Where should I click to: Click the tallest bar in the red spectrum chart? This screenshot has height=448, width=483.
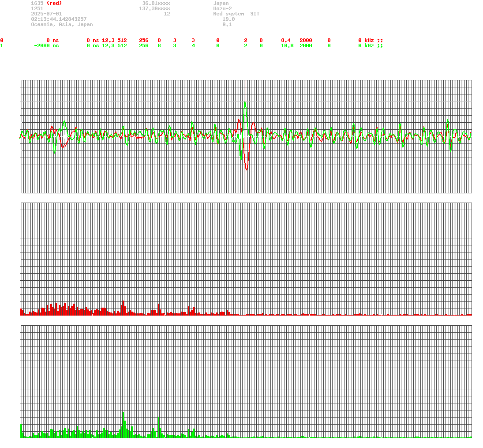[123, 308]
